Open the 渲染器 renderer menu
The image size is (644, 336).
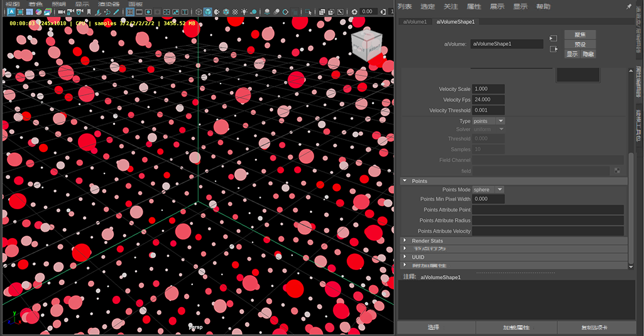109,4
